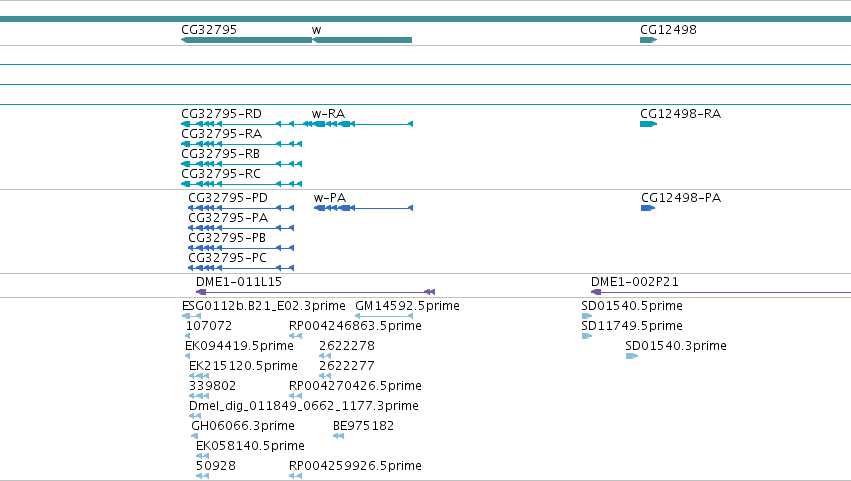The width and height of the screenshot is (851, 481).
Task: Click the CG12498-RA transcript label
Action: click(681, 114)
